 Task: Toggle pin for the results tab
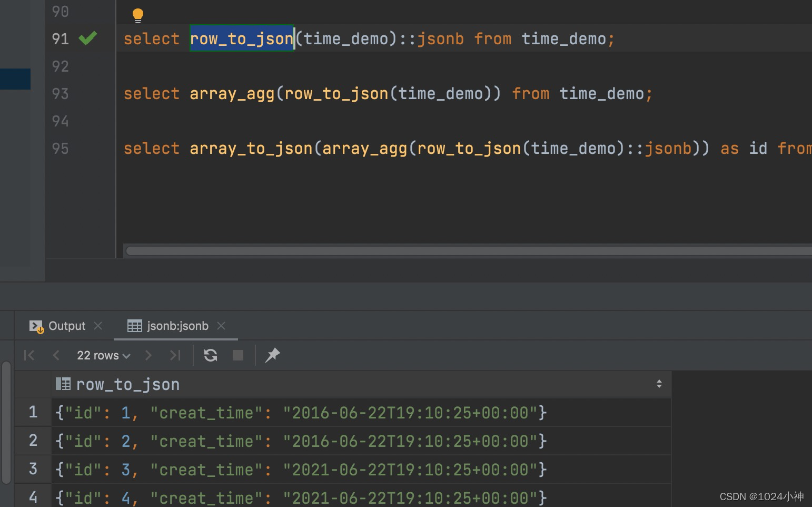(x=272, y=355)
